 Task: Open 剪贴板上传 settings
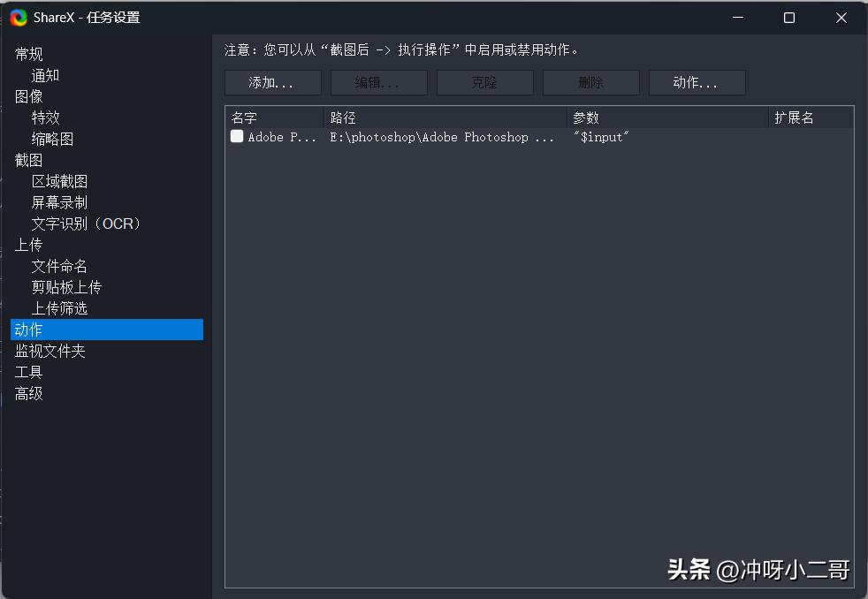coord(65,286)
